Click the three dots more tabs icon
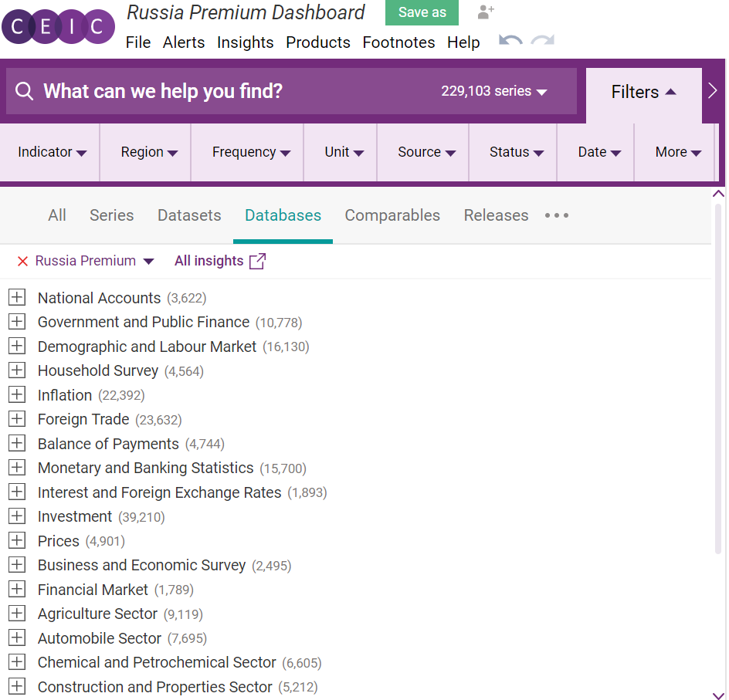Screen dimensions: 729x700 pyautogui.click(x=557, y=215)
